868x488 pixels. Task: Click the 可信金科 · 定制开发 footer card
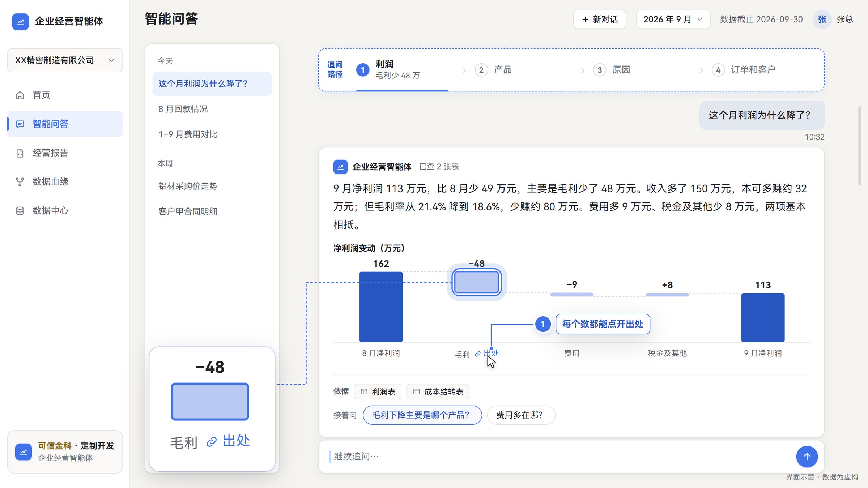[65, 452]
